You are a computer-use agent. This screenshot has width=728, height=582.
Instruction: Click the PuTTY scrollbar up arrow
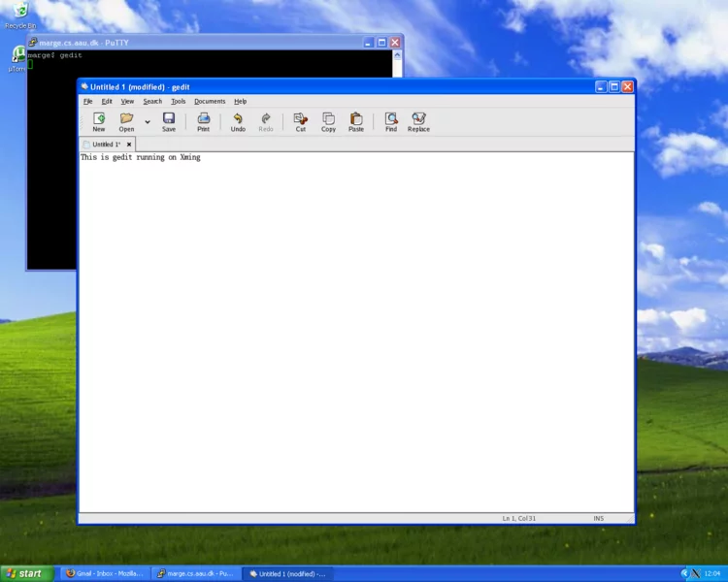397,54
